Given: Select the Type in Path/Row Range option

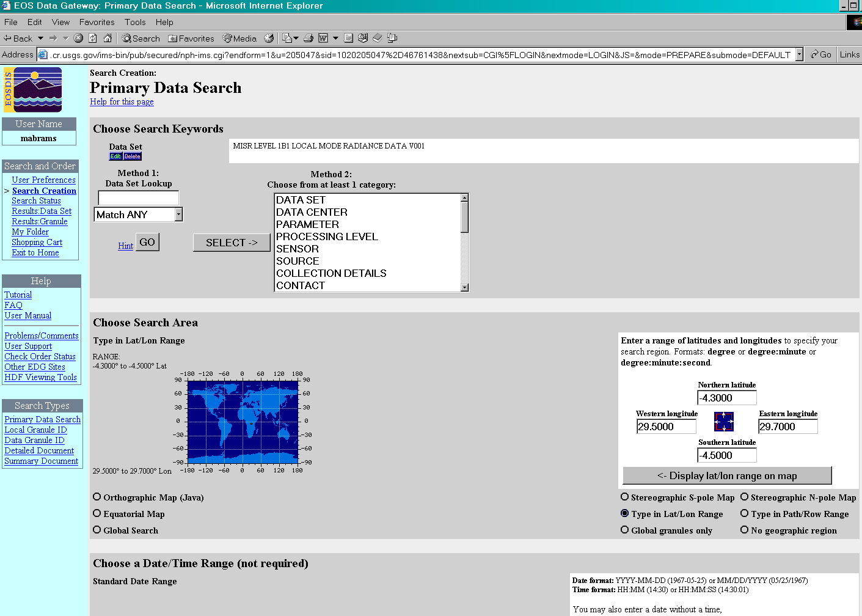Looking at the screenshot, I should [x=744, y=513].
